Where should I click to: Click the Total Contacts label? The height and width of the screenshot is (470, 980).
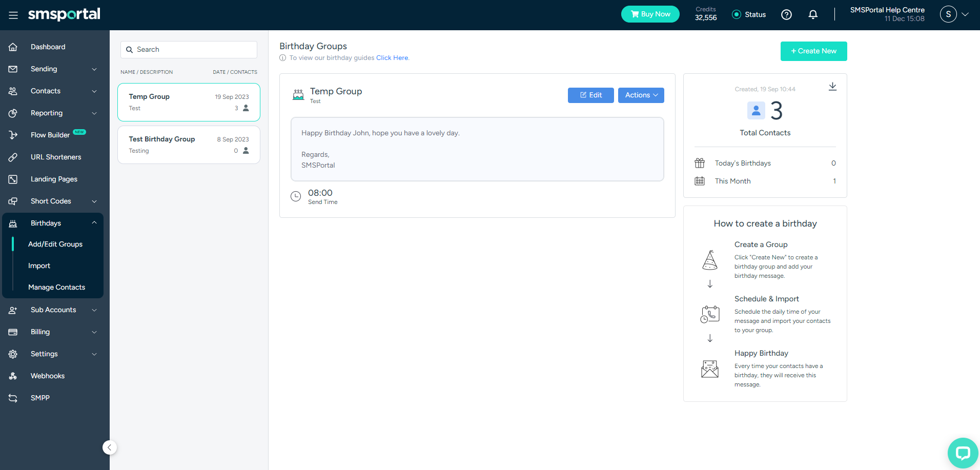tap(765, 133)
